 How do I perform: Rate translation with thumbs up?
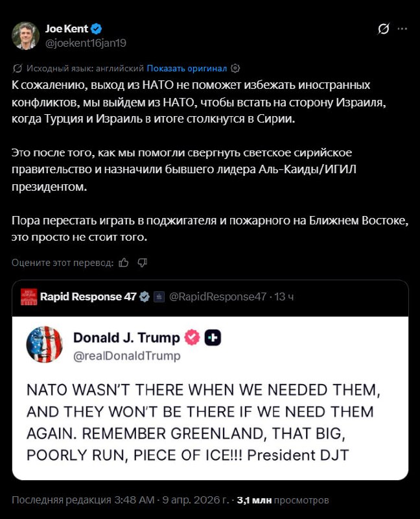[x=124, y=262]
